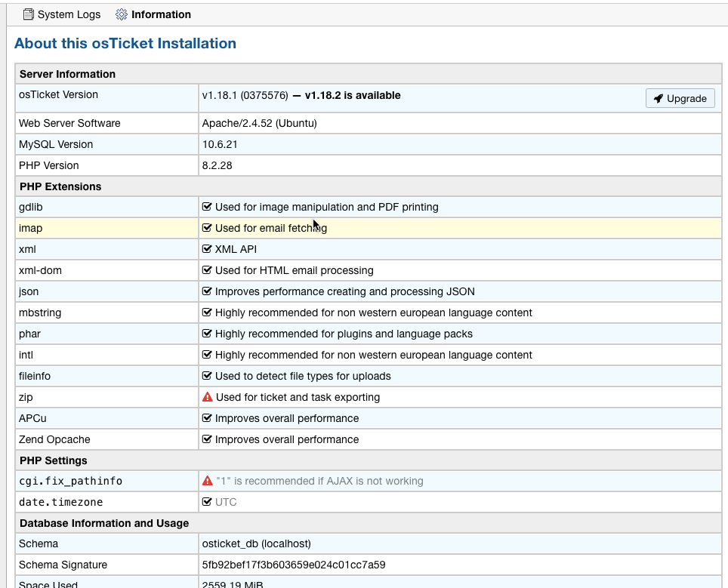Click the check icon for Zend Opcache
728x588 pixels.
click(x=207, y=439)
